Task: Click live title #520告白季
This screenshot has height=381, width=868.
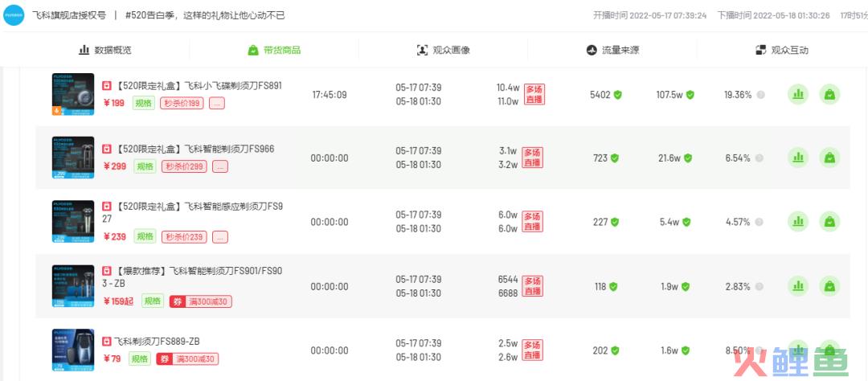Action: [x=205, y=15]
